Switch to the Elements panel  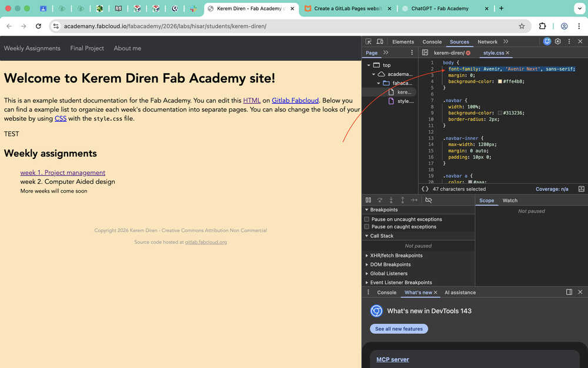[403, 42]
